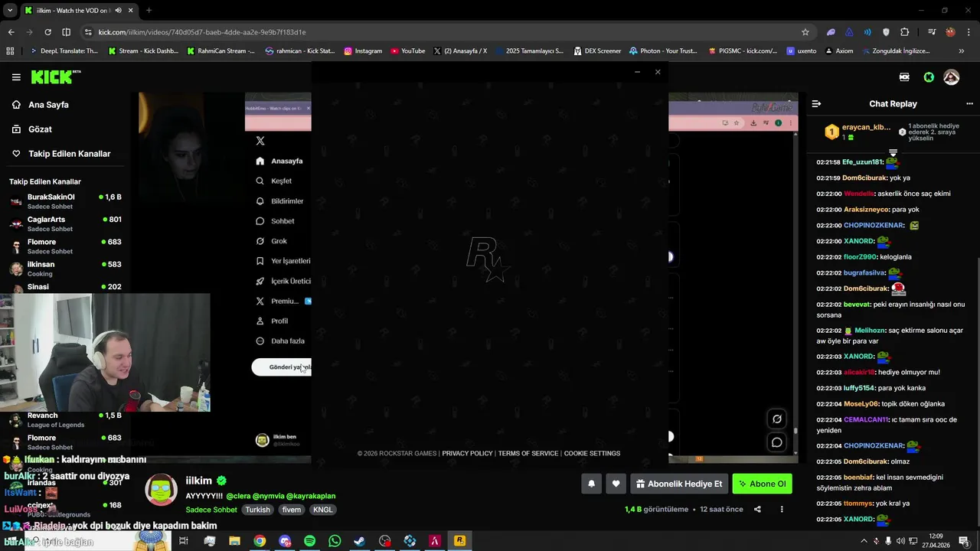
Task: Open the Chrome extensions puzzle icon
Action: [904, 32]
